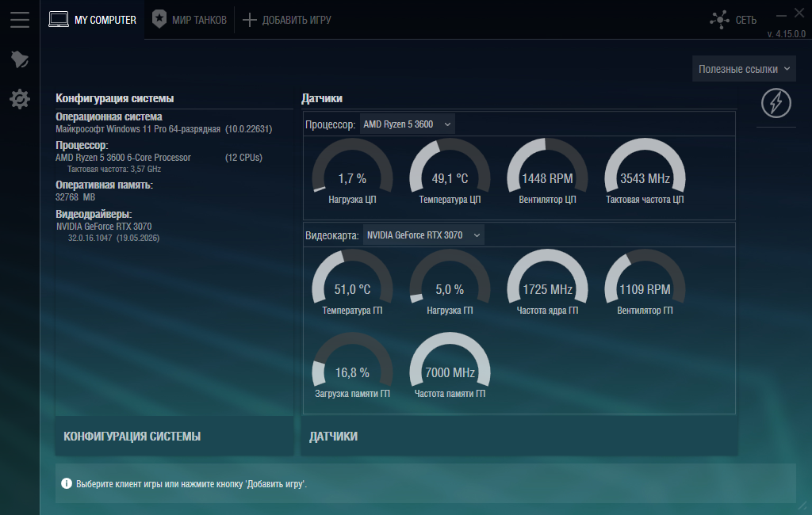Click the Загрузка памяти ГП 16,8 % gauge
Viewport: 812px width, 515px height.
click(352, 366)
